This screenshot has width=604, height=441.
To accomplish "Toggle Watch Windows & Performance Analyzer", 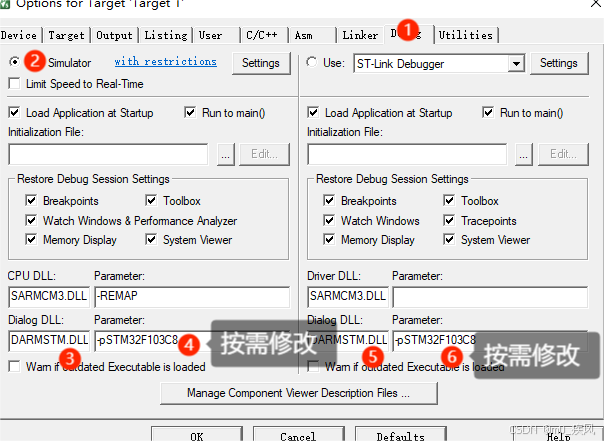I will tap(31, 220).
